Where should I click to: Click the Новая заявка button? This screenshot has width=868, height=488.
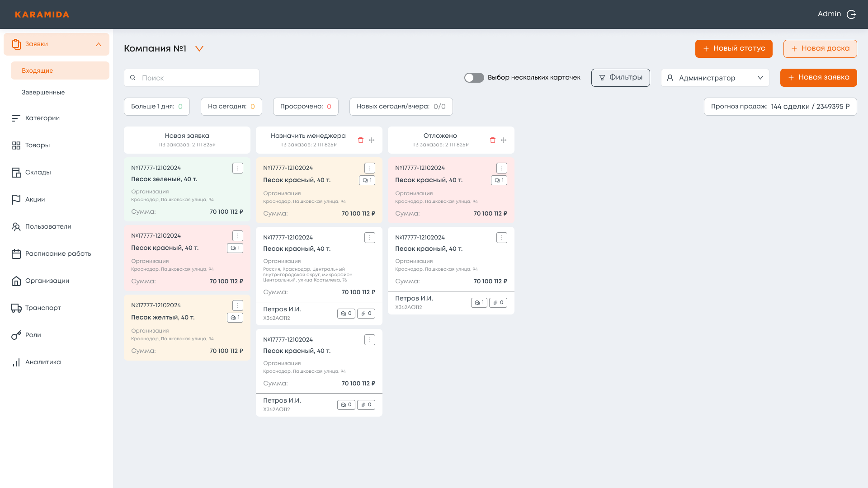(818, 78)
